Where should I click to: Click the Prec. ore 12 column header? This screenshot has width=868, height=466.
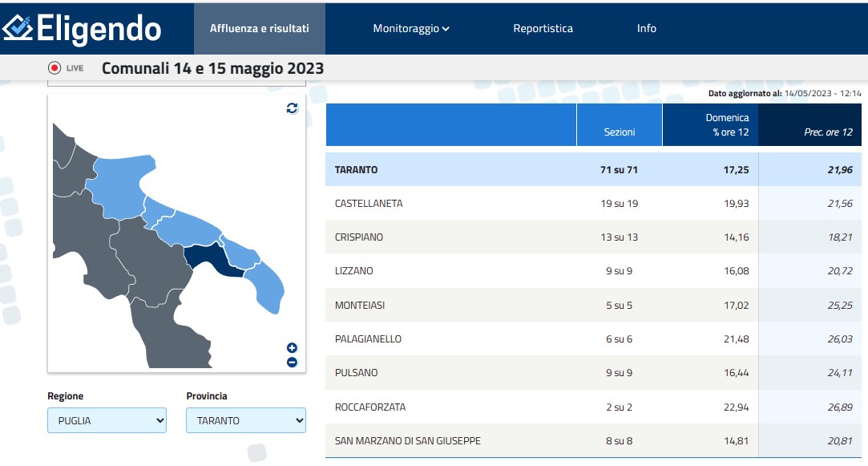[827, 132]
